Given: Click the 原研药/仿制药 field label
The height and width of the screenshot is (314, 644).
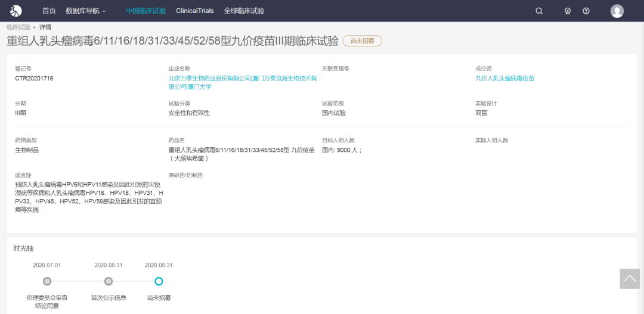Looking at the screenshot, I should (185, 175).
